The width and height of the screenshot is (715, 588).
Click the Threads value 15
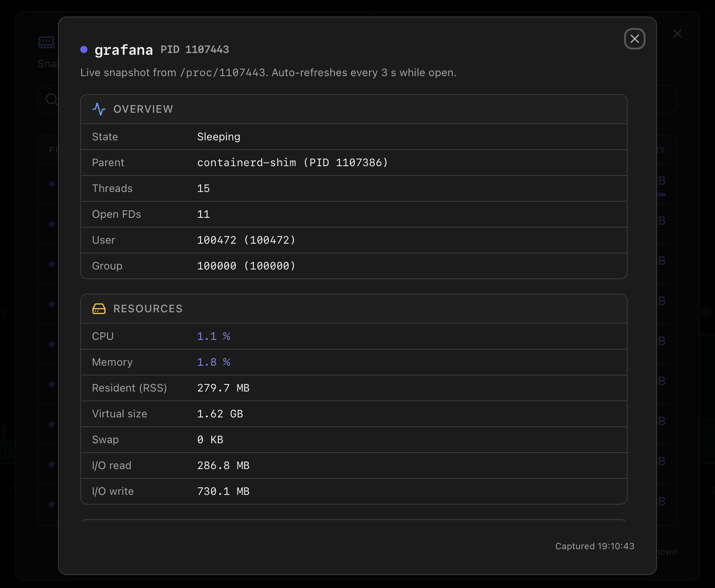click(203, 188)
